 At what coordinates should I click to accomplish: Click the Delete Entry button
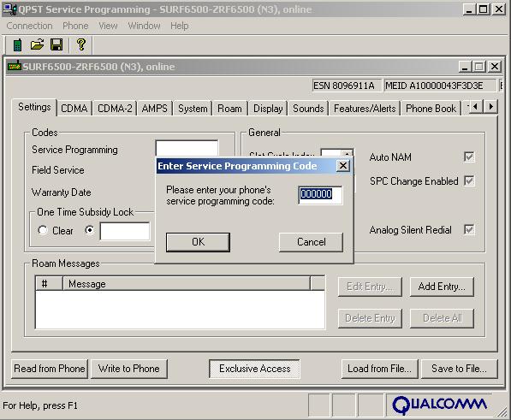pyautogui.click(x=370, y=318)
